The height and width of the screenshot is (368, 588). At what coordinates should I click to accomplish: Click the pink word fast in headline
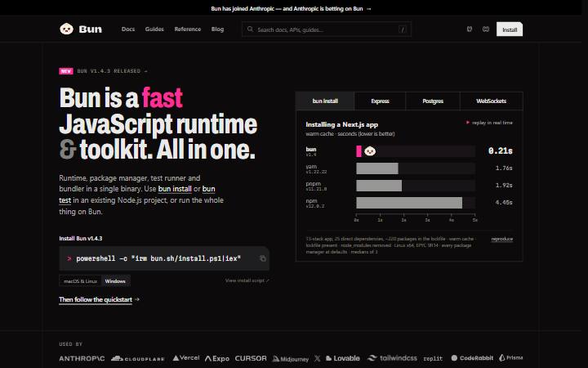tap(162, 98)
